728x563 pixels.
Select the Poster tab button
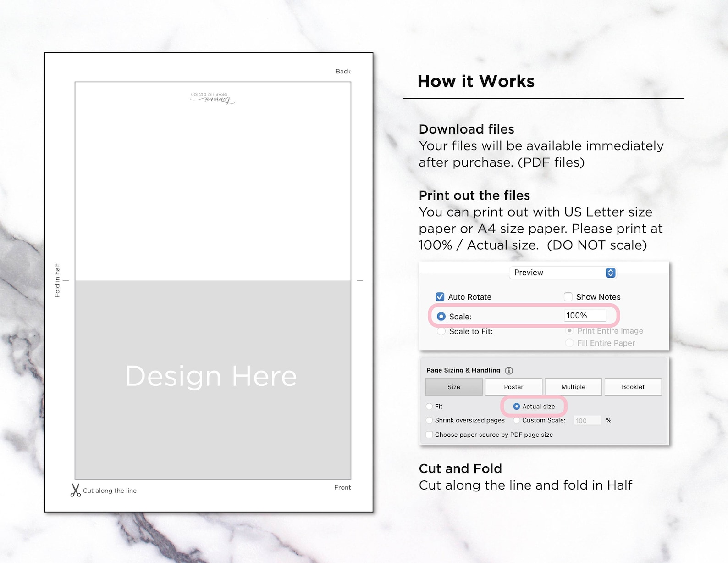coord(513,387)
